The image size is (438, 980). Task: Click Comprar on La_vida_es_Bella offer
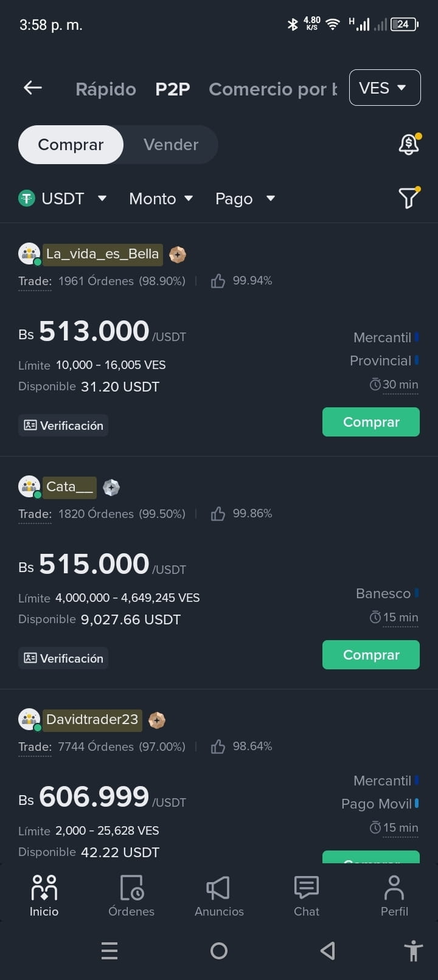[x=371, y=422]
